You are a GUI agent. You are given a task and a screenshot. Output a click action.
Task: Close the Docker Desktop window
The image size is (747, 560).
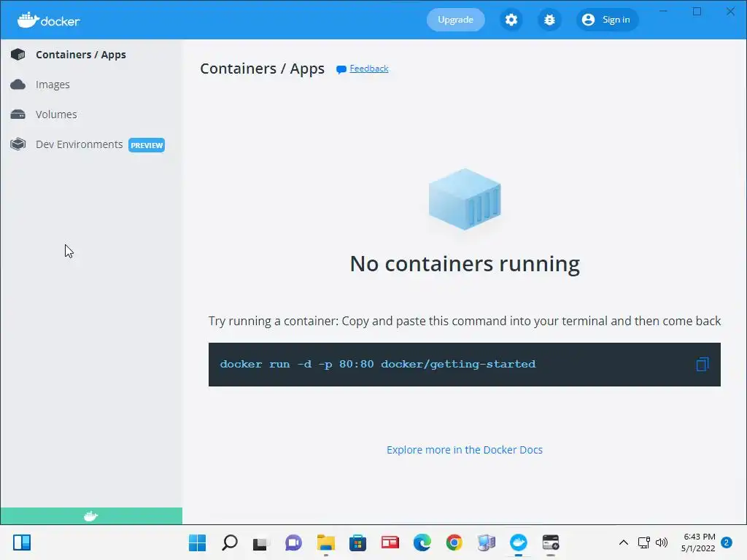[x=730, y=12]
